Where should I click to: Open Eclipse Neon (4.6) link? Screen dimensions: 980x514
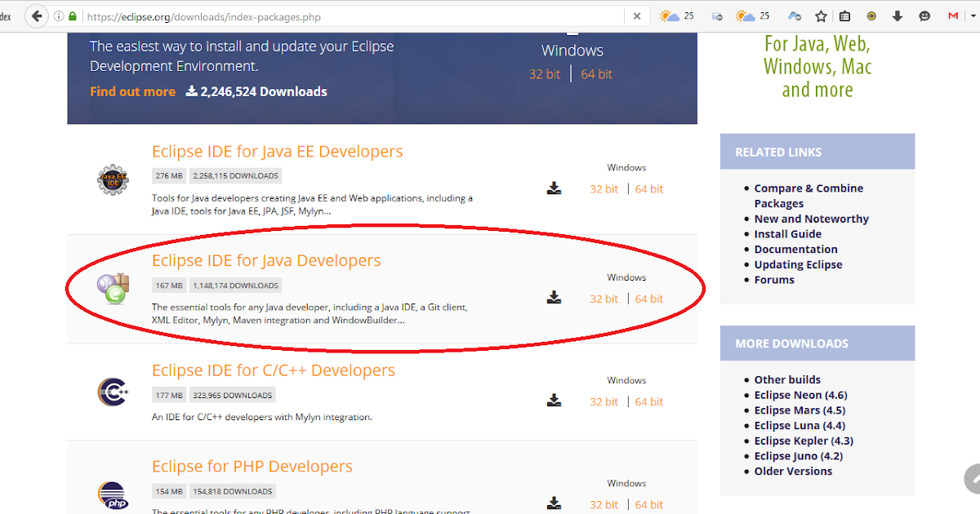[x=801, y=395]
